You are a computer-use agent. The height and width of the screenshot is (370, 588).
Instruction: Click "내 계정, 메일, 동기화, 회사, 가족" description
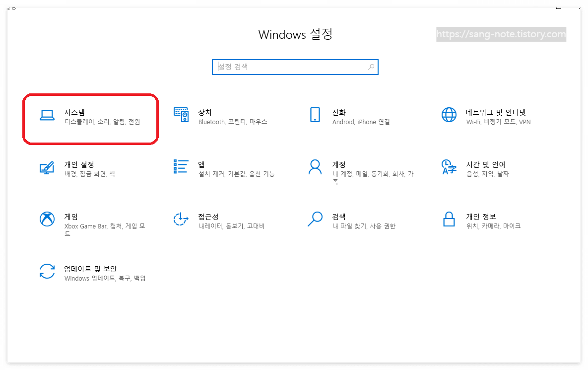373,177
